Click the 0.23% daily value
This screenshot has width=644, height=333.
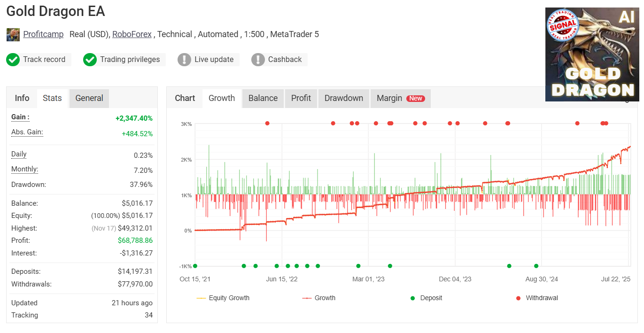[x=143, y=155]
